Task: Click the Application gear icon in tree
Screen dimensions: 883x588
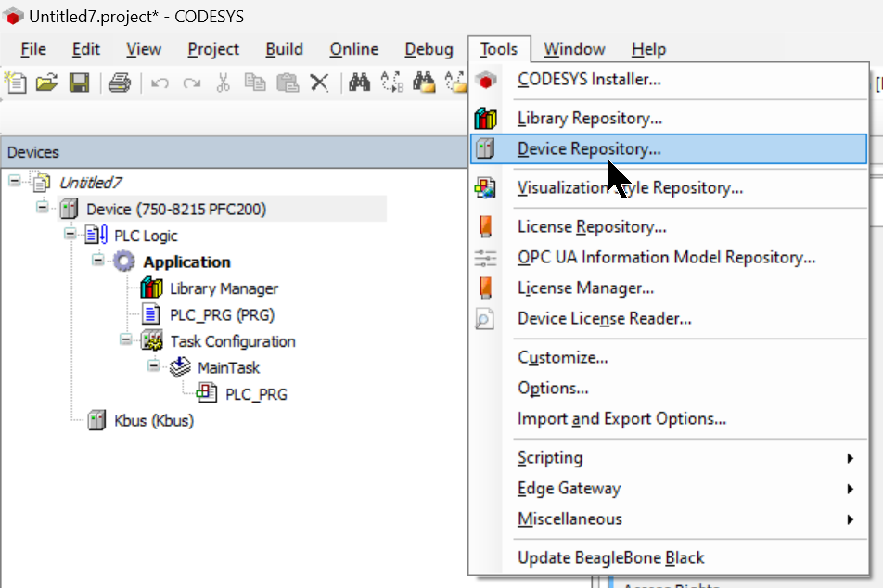Action: (x=124, y=262)
